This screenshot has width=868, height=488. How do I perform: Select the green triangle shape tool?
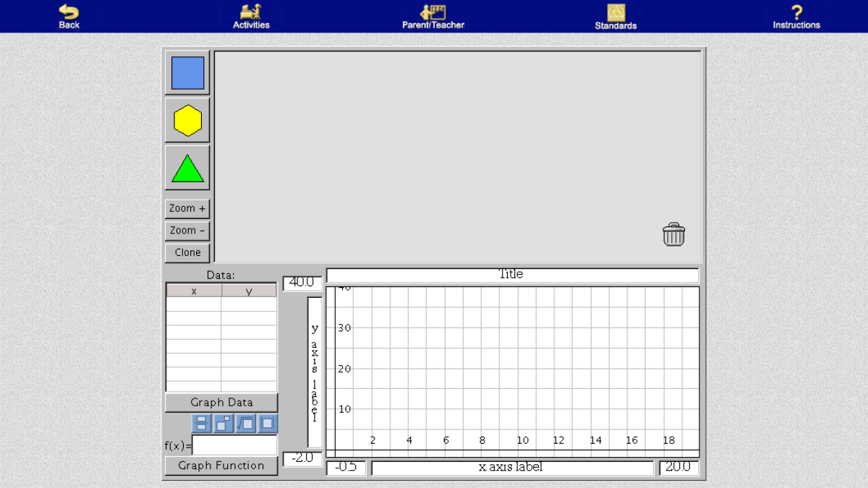(187, 167)
